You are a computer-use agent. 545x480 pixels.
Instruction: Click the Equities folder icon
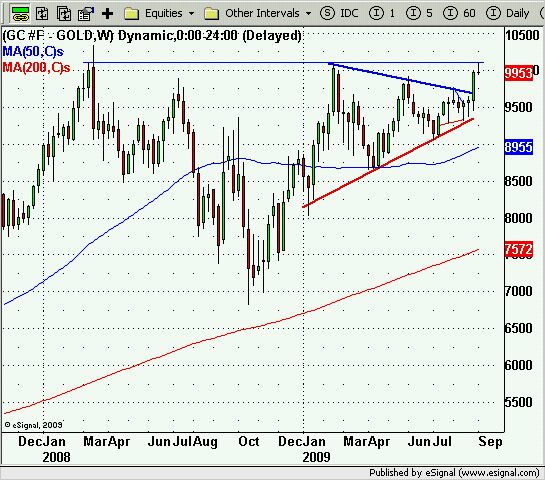click(132, 14)
